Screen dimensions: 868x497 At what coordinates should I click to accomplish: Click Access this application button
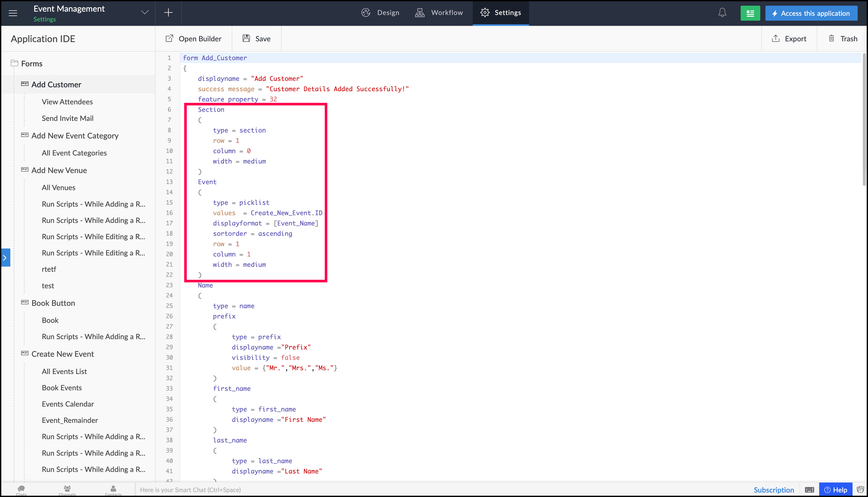point(811,13)
